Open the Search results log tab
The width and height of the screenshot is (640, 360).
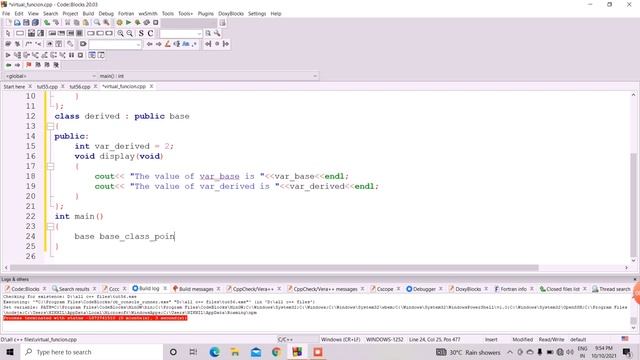(x=73, y=289)
